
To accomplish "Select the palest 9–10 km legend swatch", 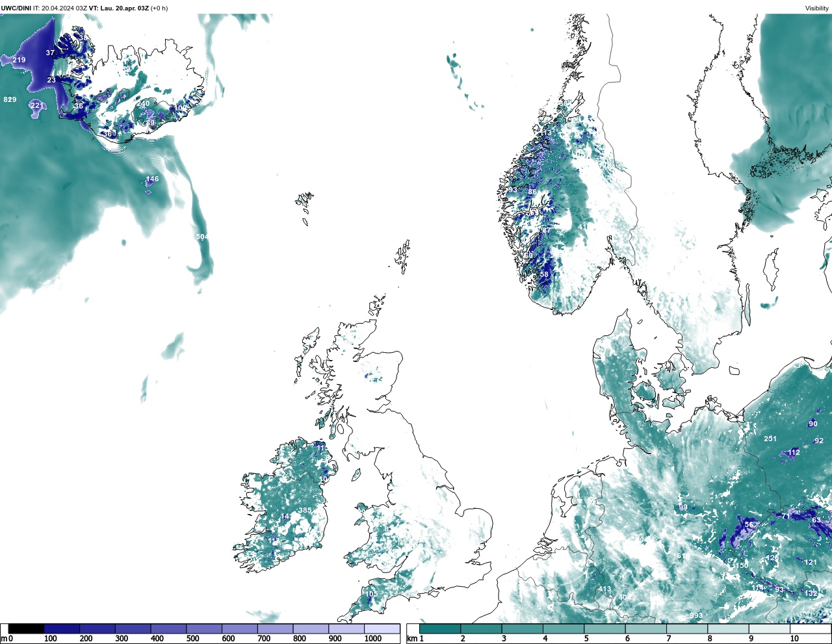I will click(x=770, y=629).
